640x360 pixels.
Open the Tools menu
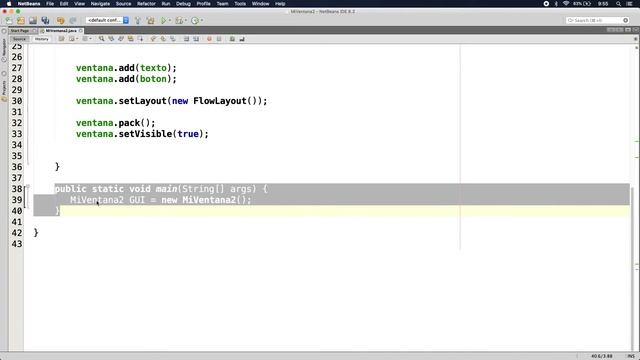(240, 4)
